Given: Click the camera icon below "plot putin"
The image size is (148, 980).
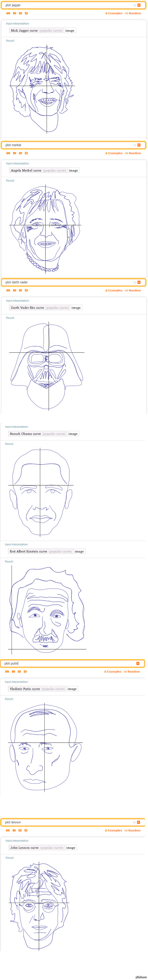Looking at the screenshot, I should pos(13,671).
